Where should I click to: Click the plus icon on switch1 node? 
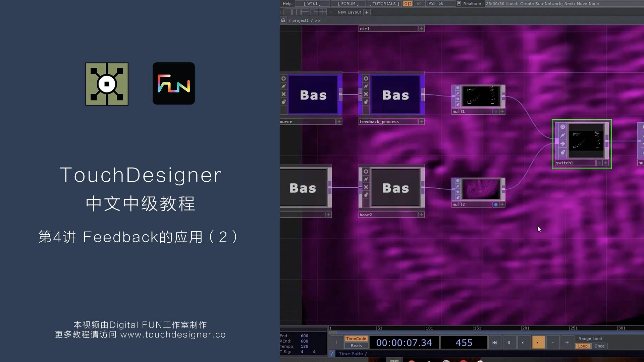605,163
